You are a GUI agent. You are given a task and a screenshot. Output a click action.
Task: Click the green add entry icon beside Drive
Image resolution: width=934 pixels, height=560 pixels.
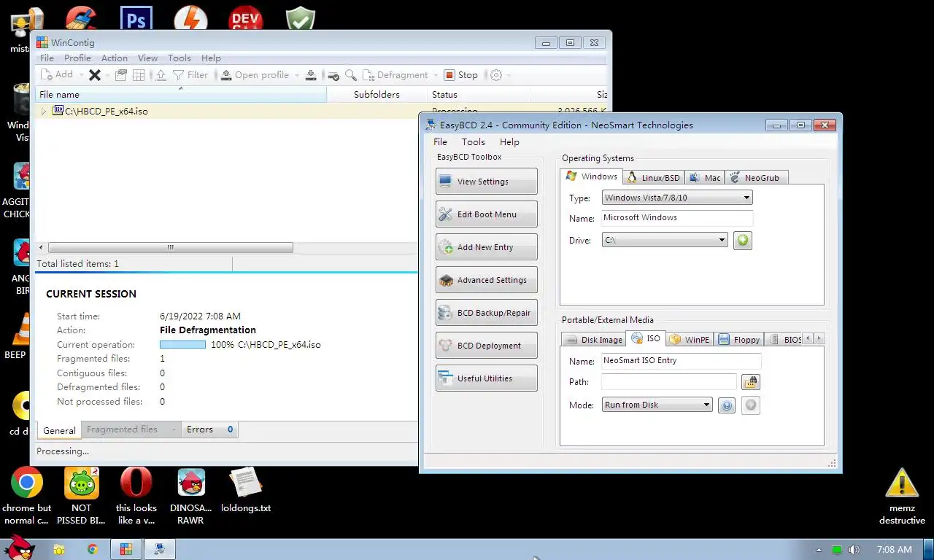tap(743, 241)
